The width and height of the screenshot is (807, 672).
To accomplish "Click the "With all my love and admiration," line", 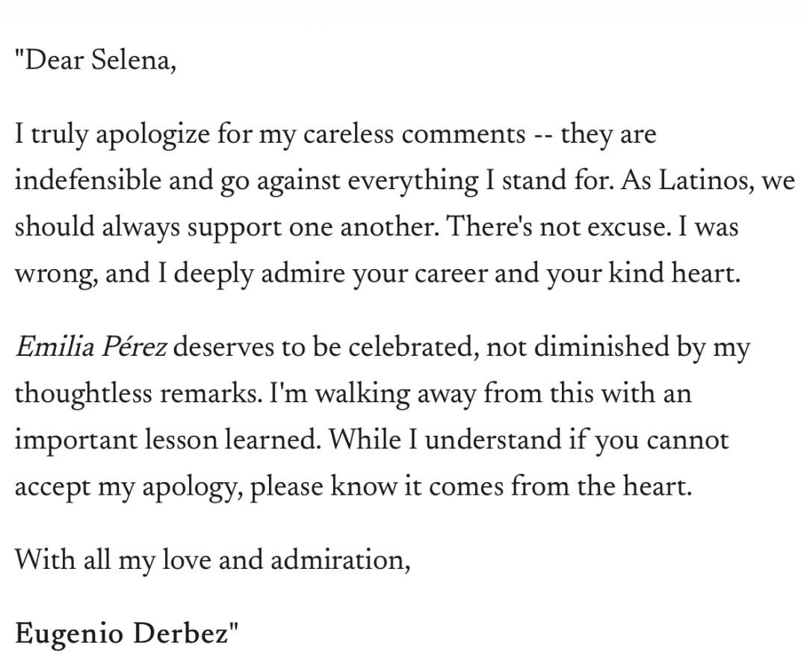I will point(212,559).
